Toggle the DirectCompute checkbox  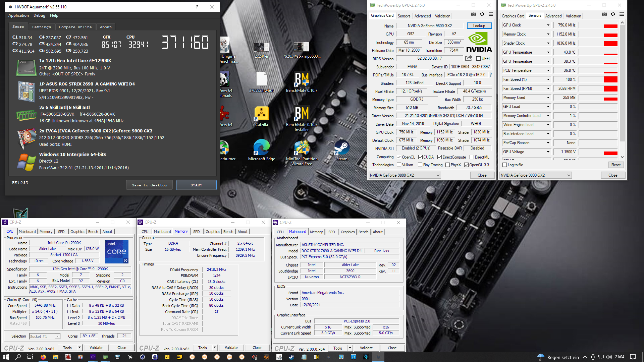pyautogui.click(x=439, y=157)
